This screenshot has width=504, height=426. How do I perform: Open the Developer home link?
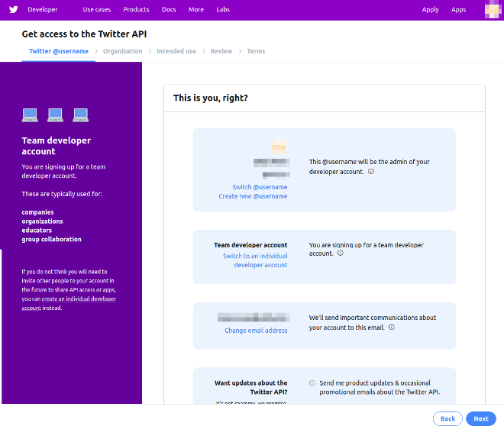pos(43,10)
